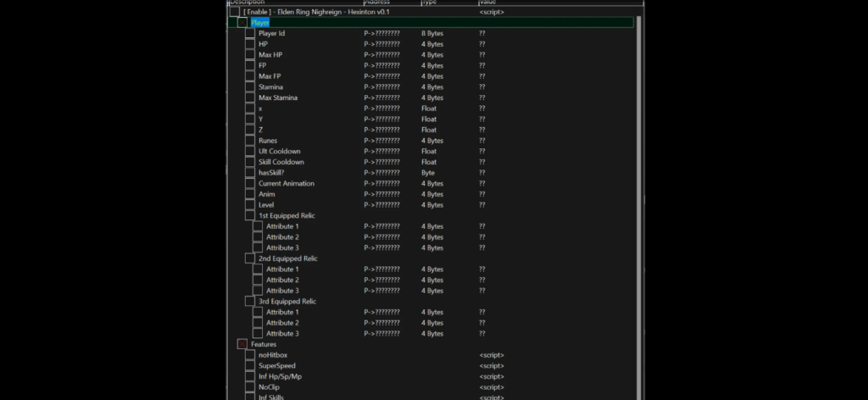Enable the Max Stamina row checkbox

[x=250, y=97]
